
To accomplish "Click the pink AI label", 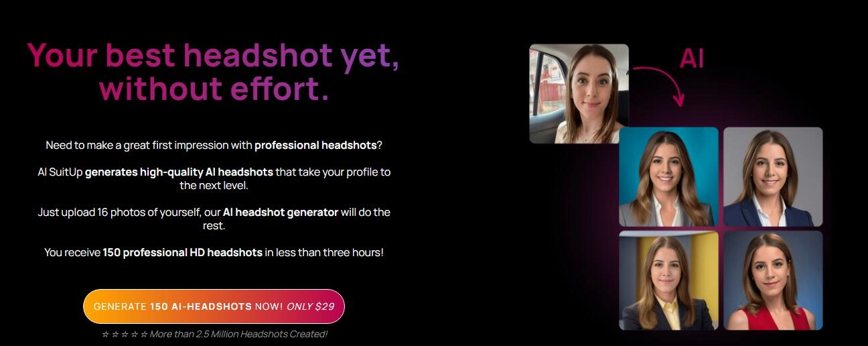I will 692,59.
